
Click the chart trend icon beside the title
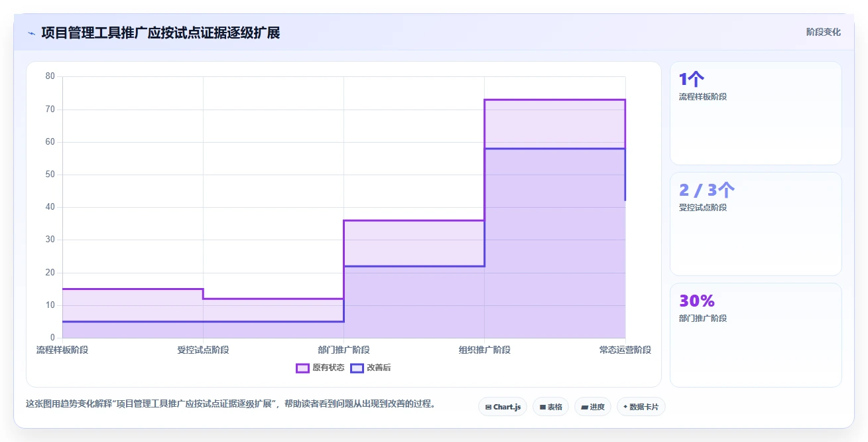click(x=31, y=33)
